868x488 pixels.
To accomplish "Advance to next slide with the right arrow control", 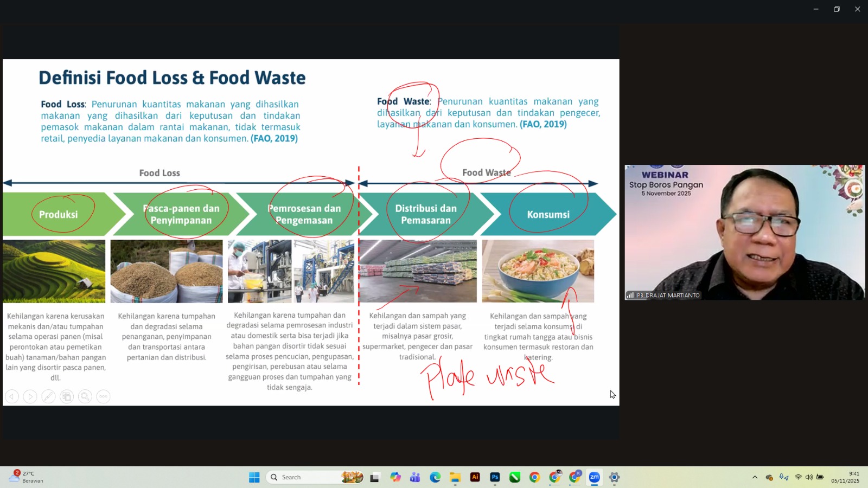I will [x=30, y=397].
